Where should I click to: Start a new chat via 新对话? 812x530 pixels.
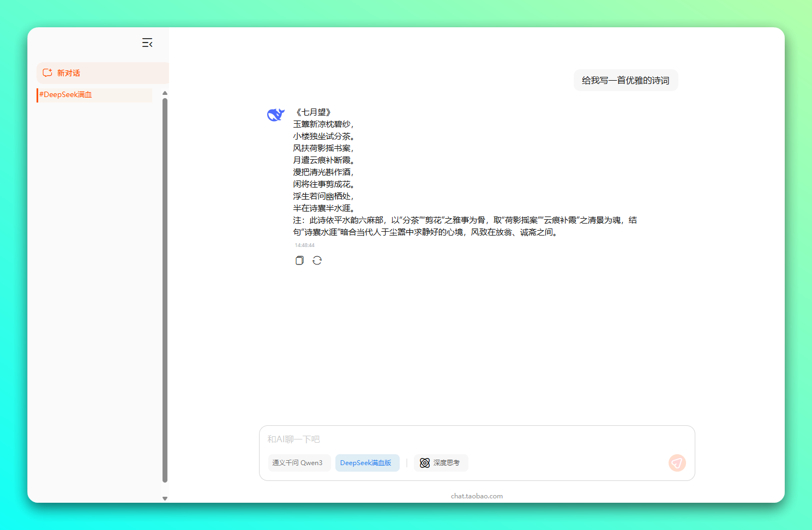[x=103, y=73]
